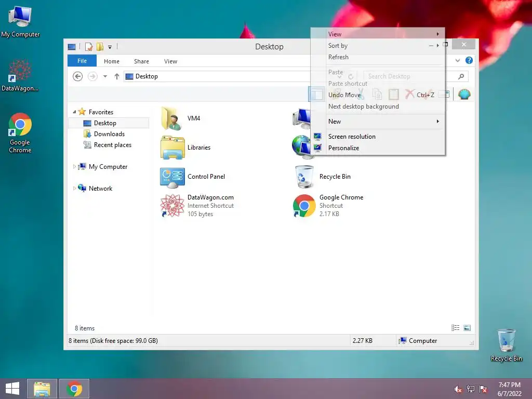Click the search magnifier icon in Search Desktop
This screenshot has height=399, width=532.
461,76
